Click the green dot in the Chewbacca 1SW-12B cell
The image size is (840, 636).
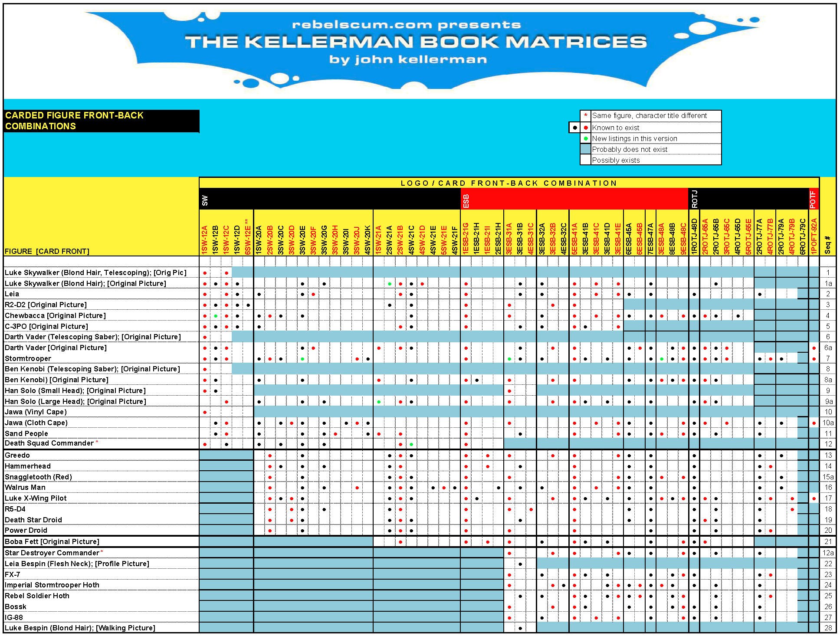click(216, 315)
